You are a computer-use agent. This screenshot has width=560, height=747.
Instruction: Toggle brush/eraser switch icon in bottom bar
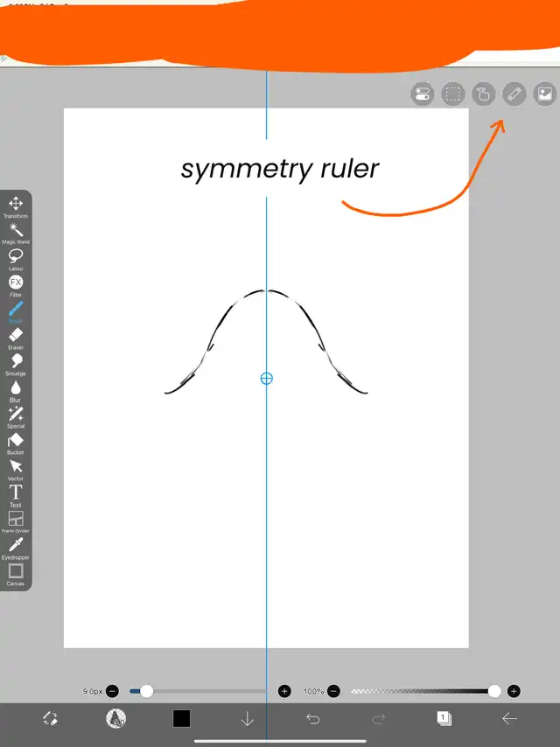pyautogui.click(x=50, y=718)
